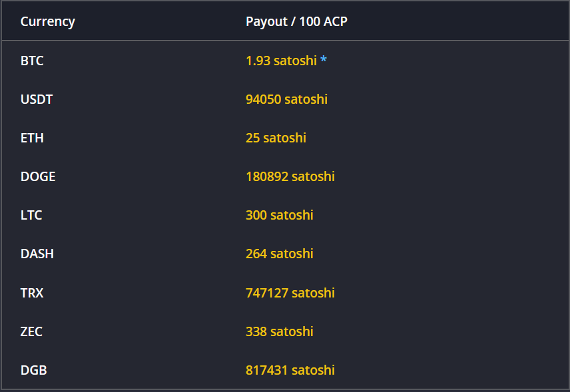The image size is (570, 392).
Task: Select the BTC currency row label
Action: (x=32, y=61)
